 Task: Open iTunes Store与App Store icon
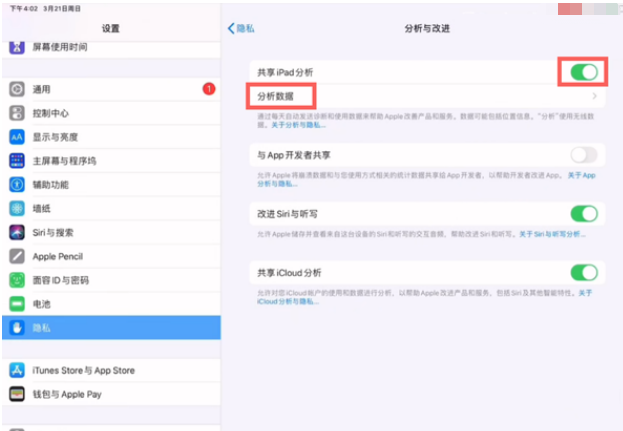pyautogui.click(x=17, y=370)
